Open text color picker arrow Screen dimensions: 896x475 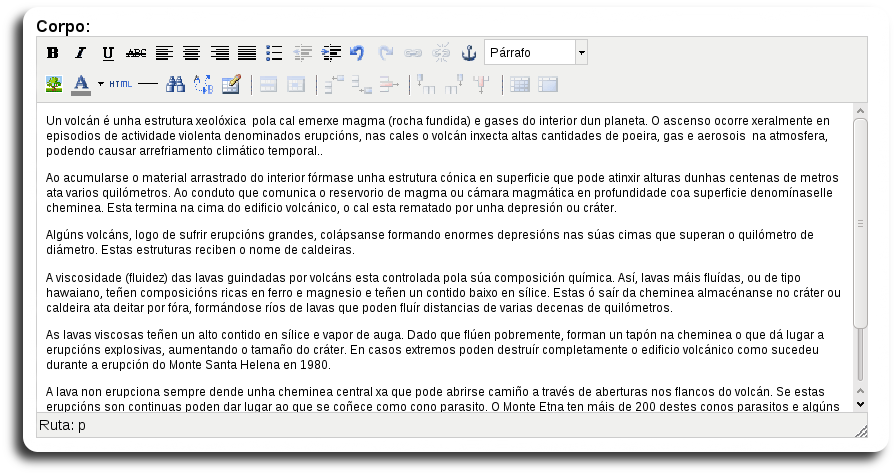[101, 85]
